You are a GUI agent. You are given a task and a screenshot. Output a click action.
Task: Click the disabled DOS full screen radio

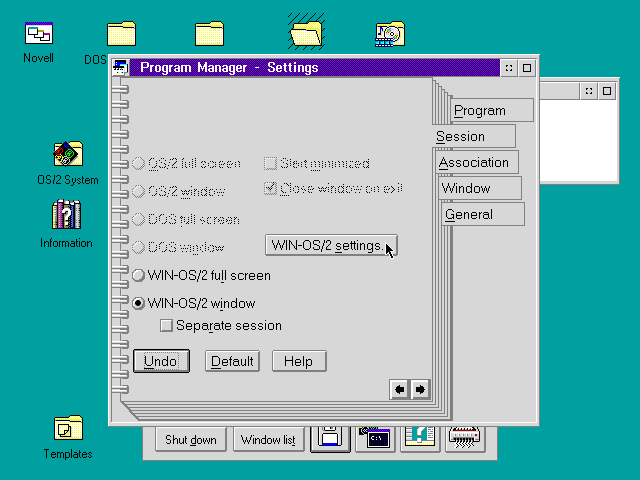click(139, 220)
